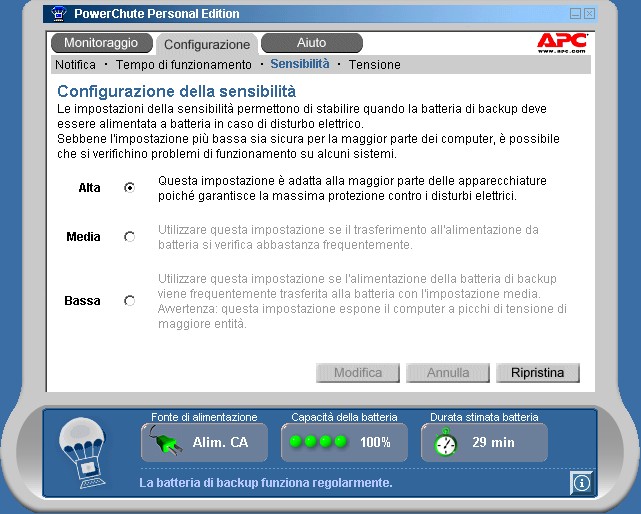Minimize the PowerChute window
The width and height of the screenshot is (641, 514).
(576, 13)
